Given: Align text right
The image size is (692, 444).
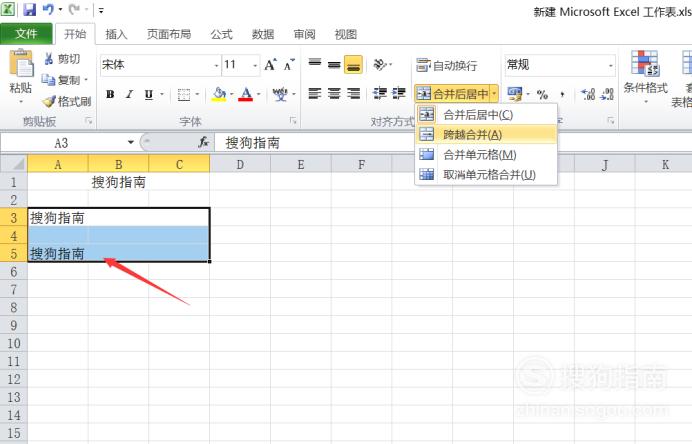Looking at the screenshot, I should point(354,94).
